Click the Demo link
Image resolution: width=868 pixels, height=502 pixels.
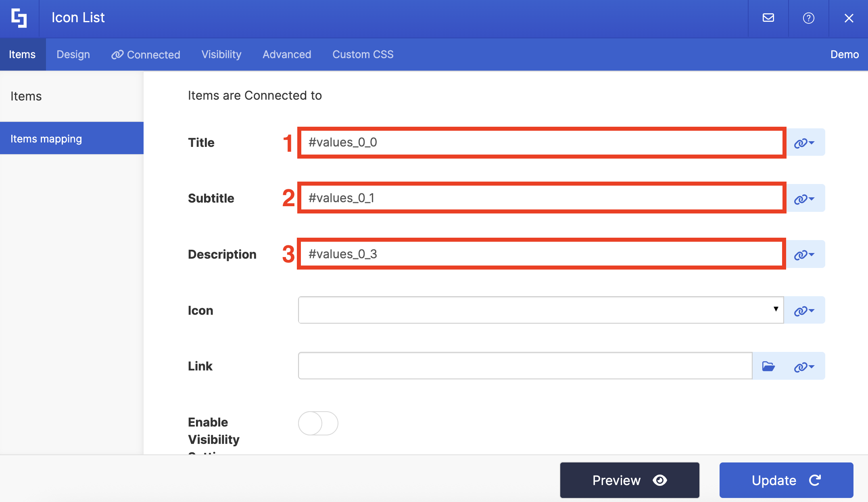click(844, 54)
